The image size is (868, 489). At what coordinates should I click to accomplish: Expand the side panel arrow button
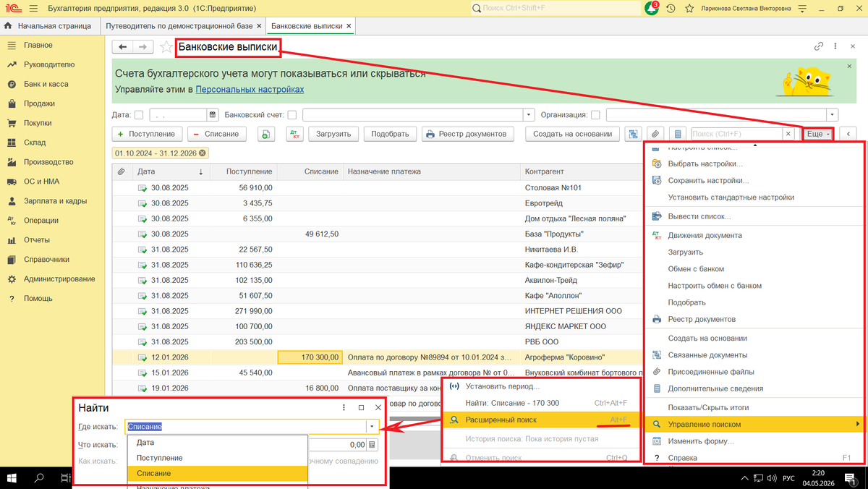click(x=848, y=134)
